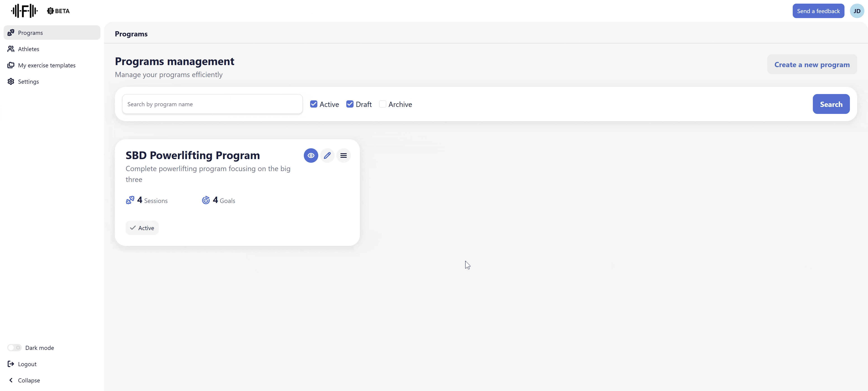This screenshot has height=391, width=868.
Task: Uncheck the Active filter checkbox
Action: (313, 104)
